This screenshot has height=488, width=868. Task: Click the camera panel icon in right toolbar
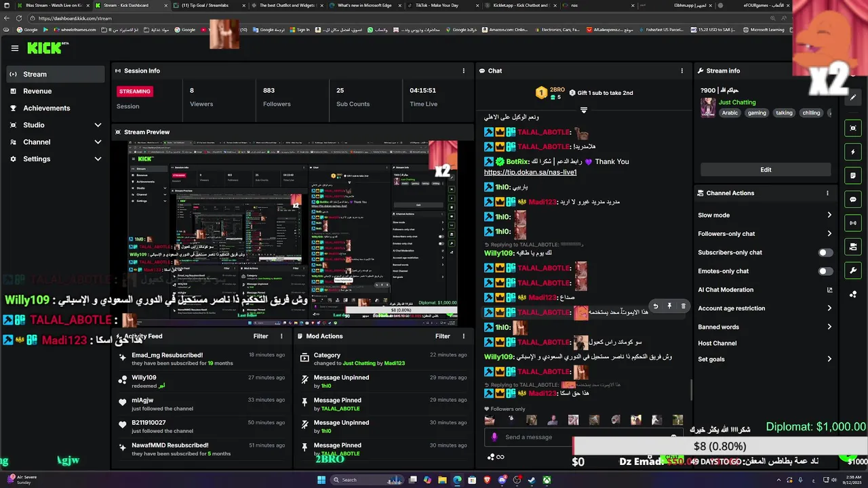pos(853,247)
